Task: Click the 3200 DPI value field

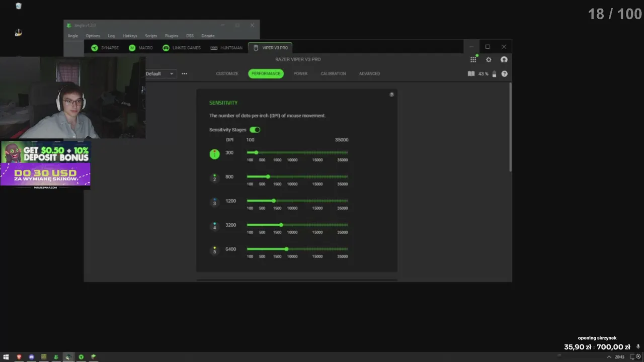Action: point(230,225)
